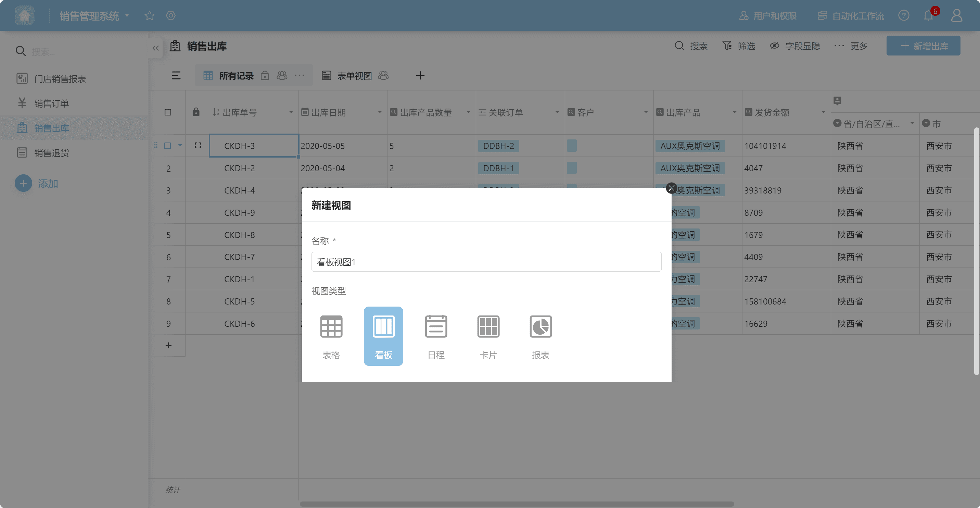Image resolution: width=980 pixels, height=508 pixels.
Task: Toggle the select-all header checkbox
Action: point(168,112)
